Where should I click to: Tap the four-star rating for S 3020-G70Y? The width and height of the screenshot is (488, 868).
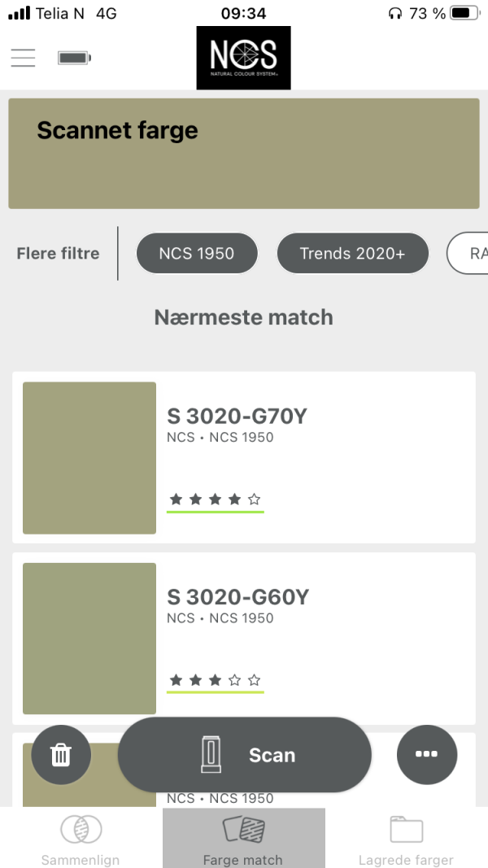216,499
